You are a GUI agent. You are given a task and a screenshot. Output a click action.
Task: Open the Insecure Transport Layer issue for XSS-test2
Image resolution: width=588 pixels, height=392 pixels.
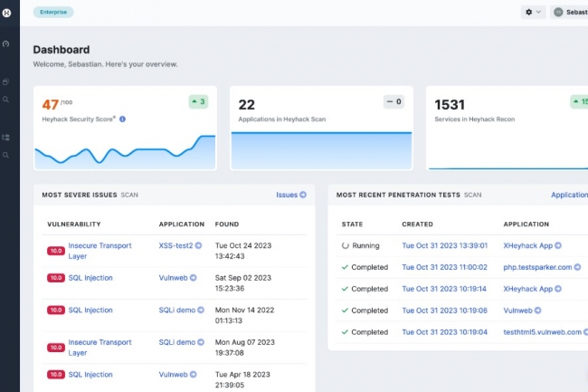pos(100,251)
